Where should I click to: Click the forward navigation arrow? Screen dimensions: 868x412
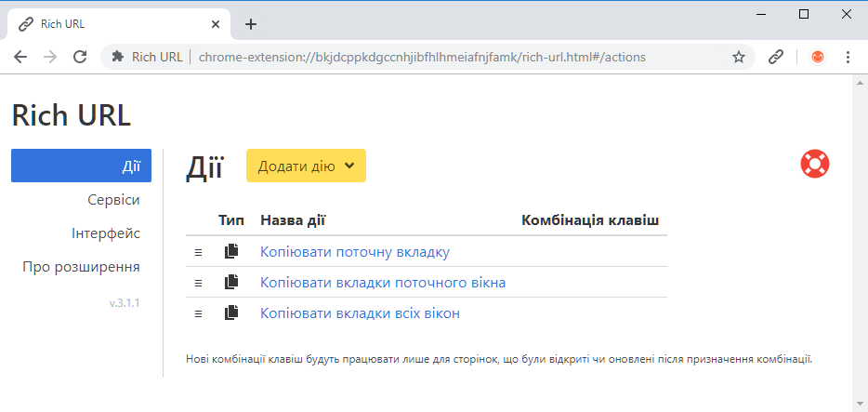coord(50,57)
